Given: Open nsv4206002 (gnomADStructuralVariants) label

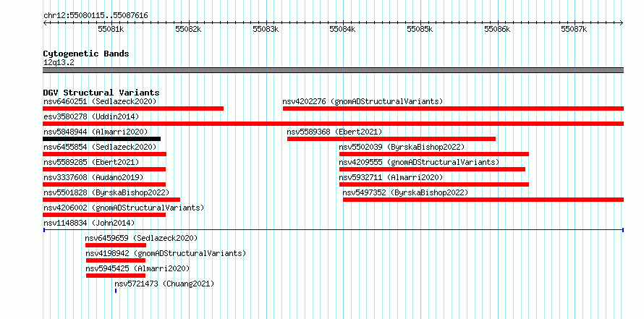Looking at the screenshot, I should tap(124, 208).
